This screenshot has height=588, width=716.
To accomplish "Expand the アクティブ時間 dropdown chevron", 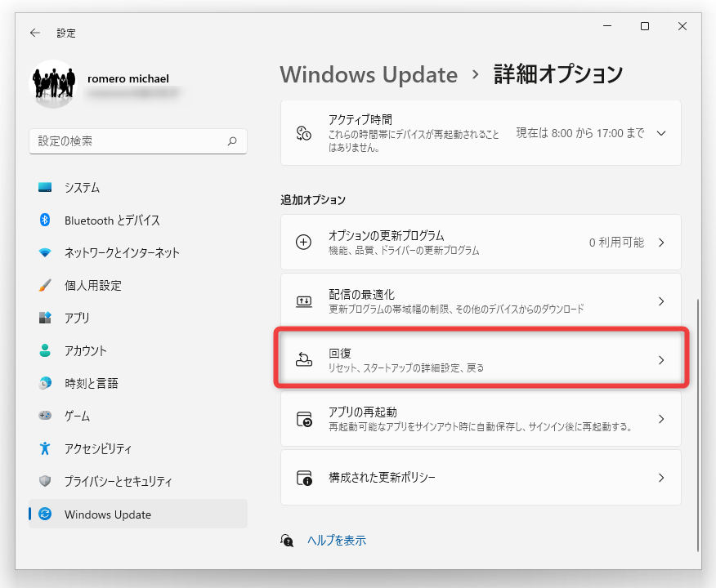I will [x=661, y=133].
